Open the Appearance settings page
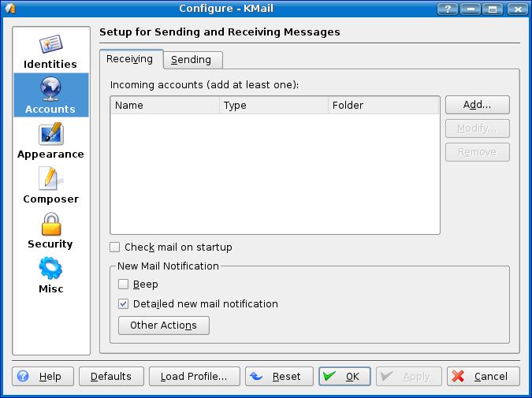Viewport: 532px width, 398px height. tap(50, 141)
